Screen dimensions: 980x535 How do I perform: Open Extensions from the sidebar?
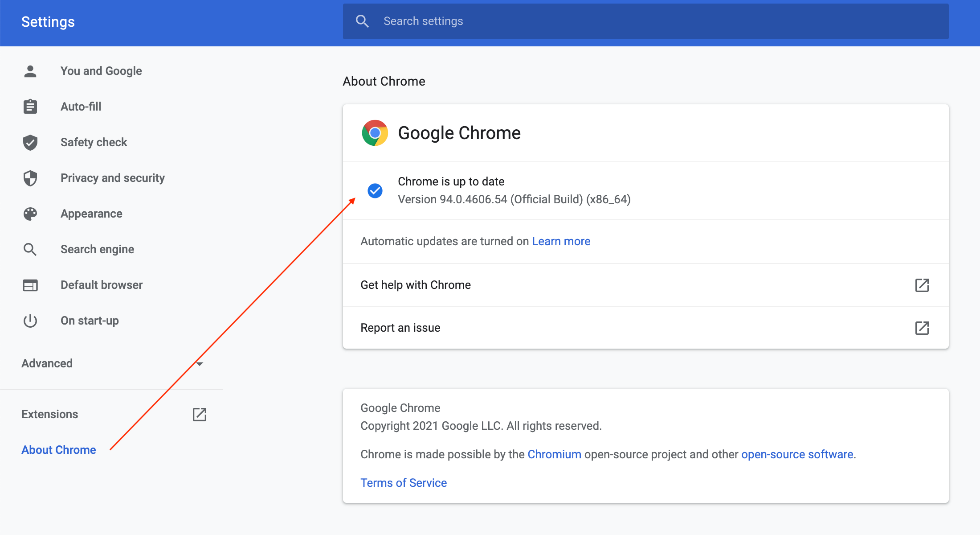click(x=50, y=414)
